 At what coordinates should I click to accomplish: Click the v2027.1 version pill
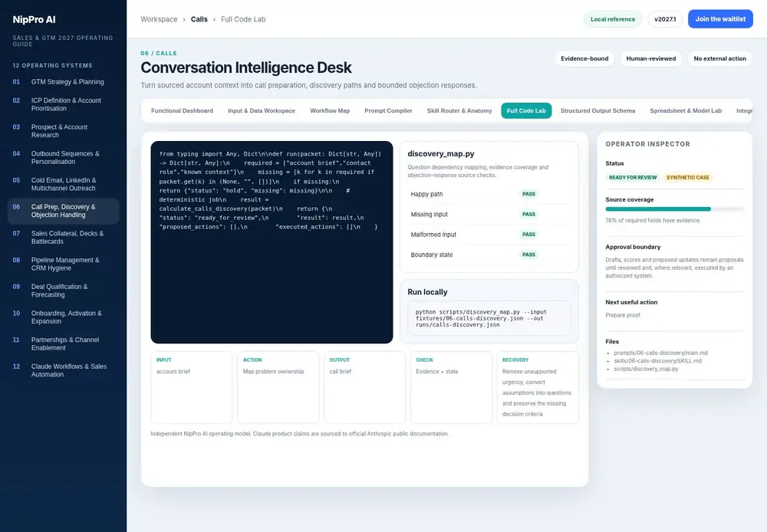point(665,19)
